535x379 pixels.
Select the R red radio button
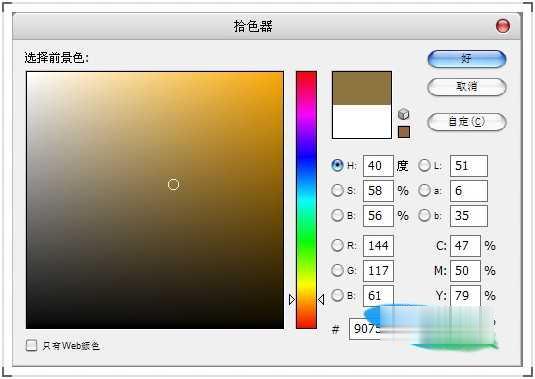coord(337,245)
